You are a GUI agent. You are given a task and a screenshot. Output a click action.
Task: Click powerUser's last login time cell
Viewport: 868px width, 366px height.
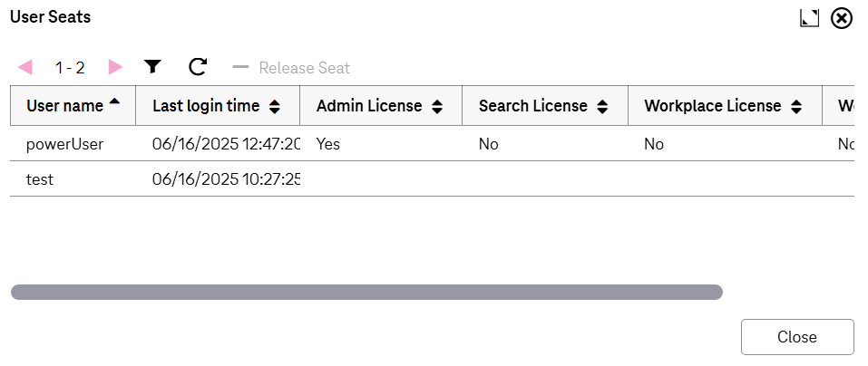[x=226, y=143]
